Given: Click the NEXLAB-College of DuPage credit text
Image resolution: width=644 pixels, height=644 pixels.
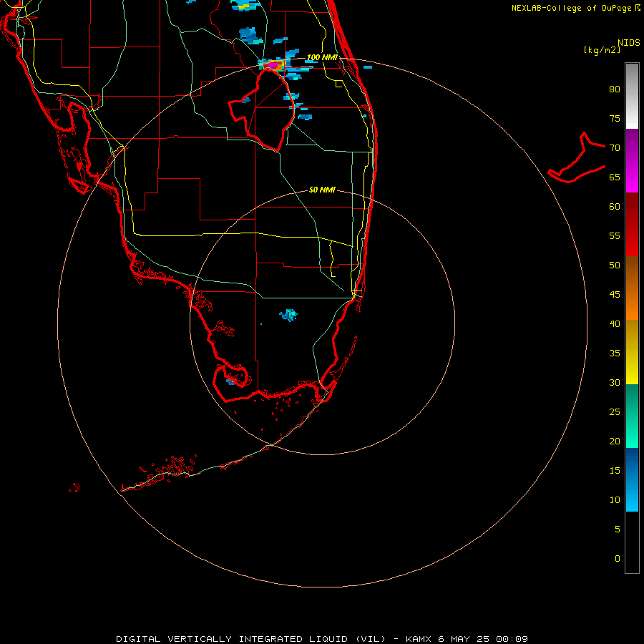Looking at the screenshot, I should [571, 8].
